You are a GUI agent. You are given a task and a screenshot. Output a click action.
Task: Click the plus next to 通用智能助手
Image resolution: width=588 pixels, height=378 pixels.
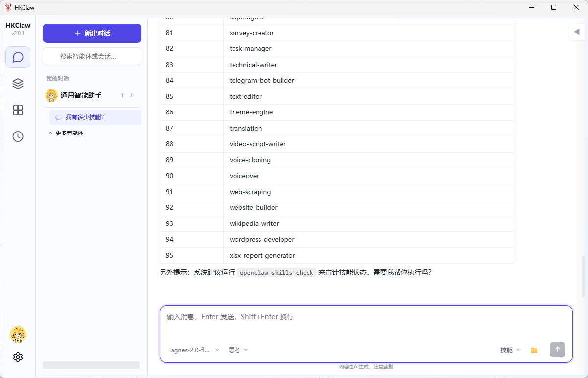click(x=132, y=95)
